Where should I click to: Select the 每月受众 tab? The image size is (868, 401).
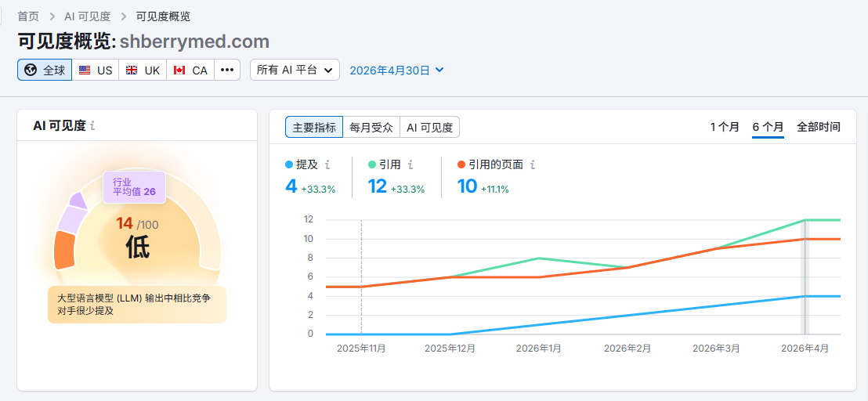click(371, 127)
